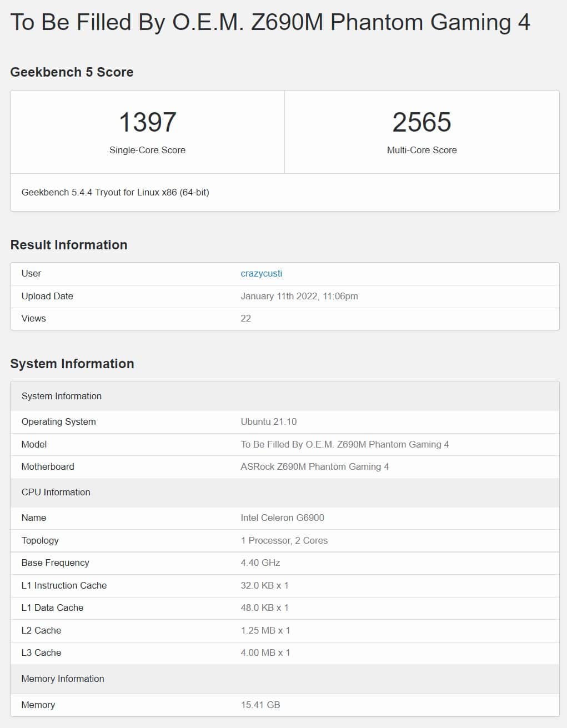Viewport: 567px width, 728px height.
Task: Click the Result Information heading
Action: click(69, 245)
